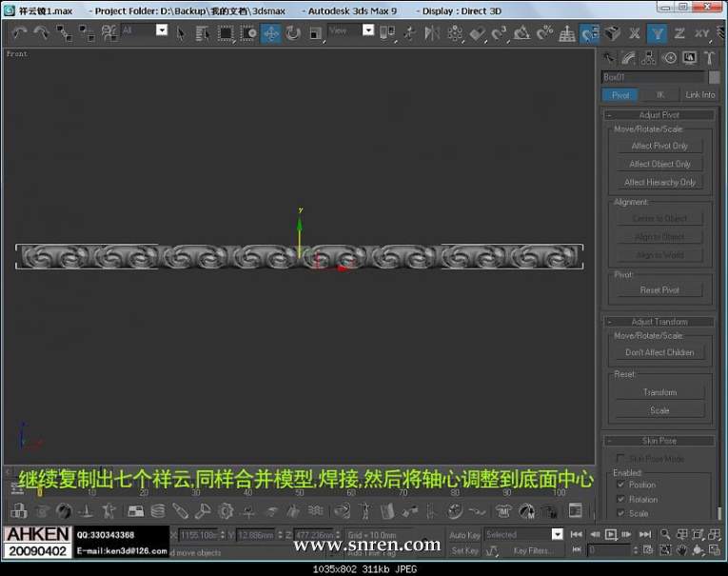Click the Mirror tool icon
Screen dimensions: 728x576
[432, 33]
